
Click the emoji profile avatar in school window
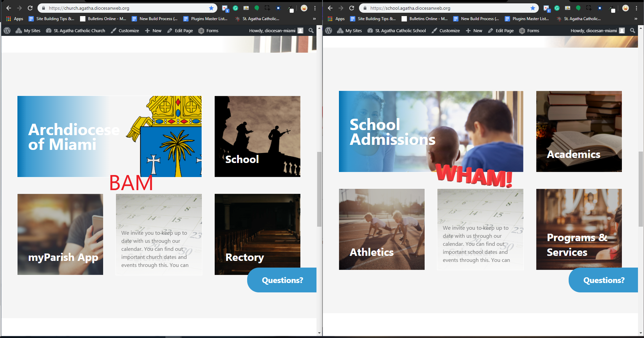coord(625,8)
